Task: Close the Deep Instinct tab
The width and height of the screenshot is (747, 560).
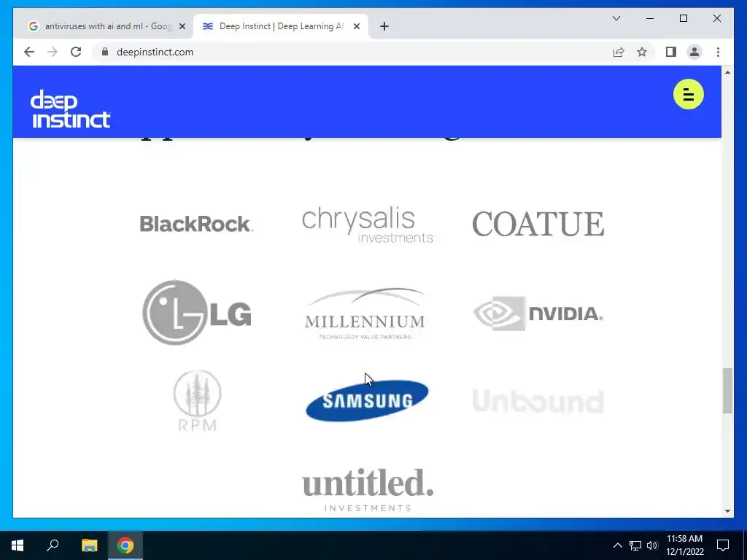Action: (x=356, y=26)
